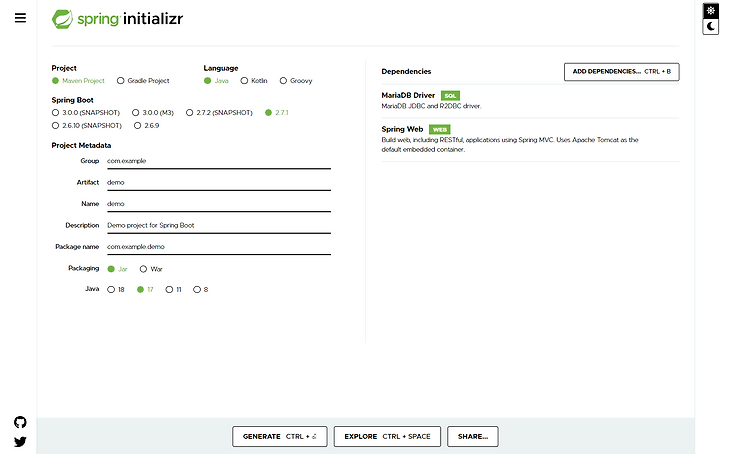Click the Spring Boot section heading
Image resolution: width=750 pixels, height=454 pixels.
point(73,100)
